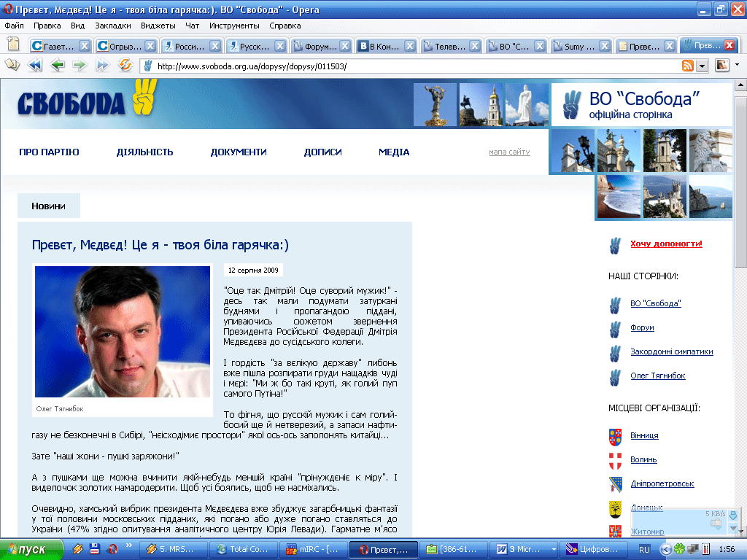Click the page vertical scrollbar thumb
Image resolution: width=747 pixels, height=560 pixels.
pos(740,182)
